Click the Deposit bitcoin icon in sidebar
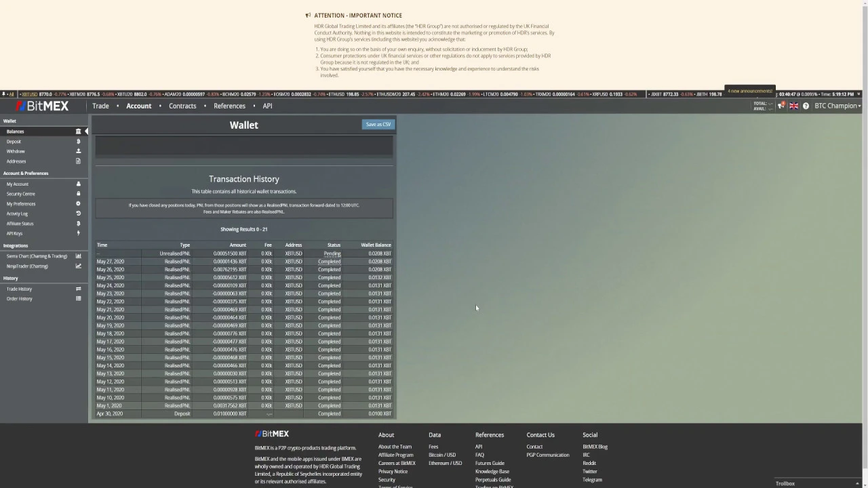The height and width of the screenshot is (488, 868). click(78, 142)
